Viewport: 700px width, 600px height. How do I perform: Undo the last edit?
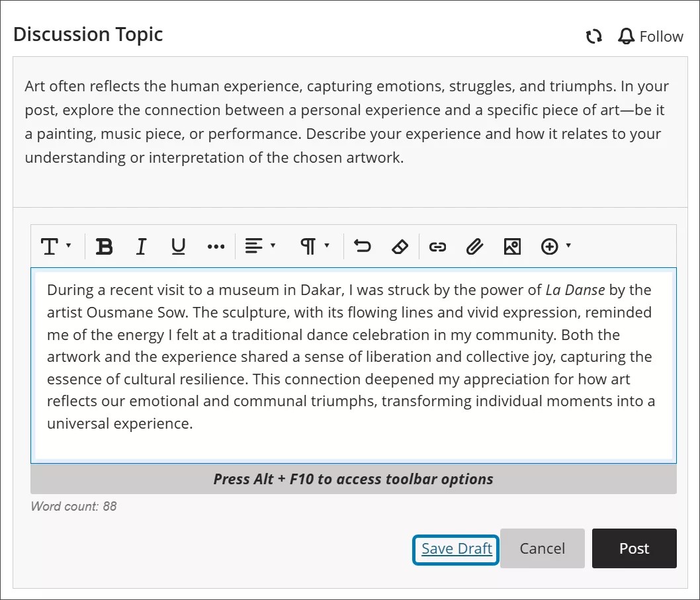point(362,246)
